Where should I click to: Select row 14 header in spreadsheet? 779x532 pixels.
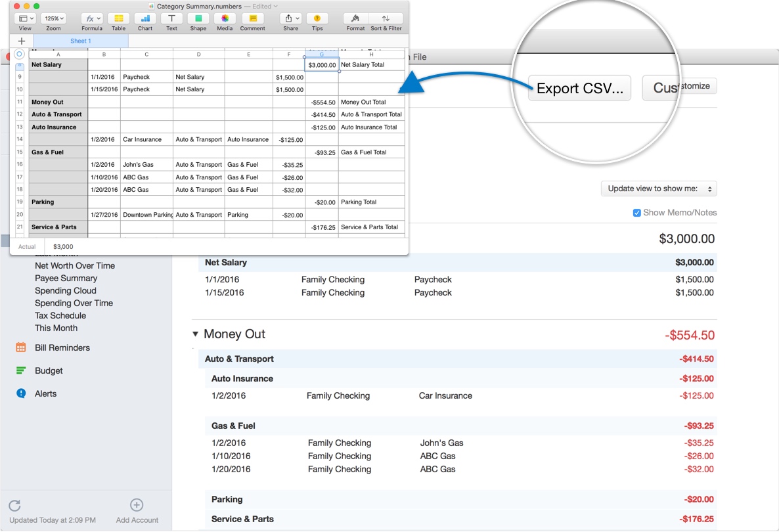coord(20,140)
